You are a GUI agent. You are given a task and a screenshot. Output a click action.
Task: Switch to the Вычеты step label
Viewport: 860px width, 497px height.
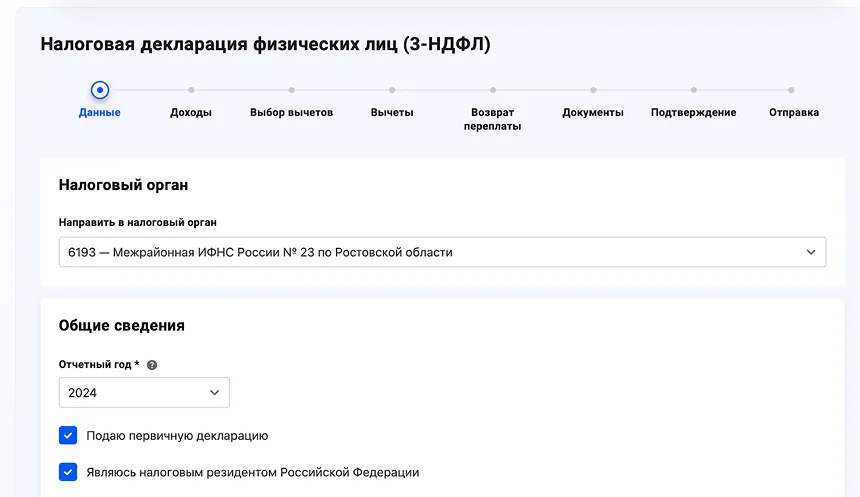[392, 113]
